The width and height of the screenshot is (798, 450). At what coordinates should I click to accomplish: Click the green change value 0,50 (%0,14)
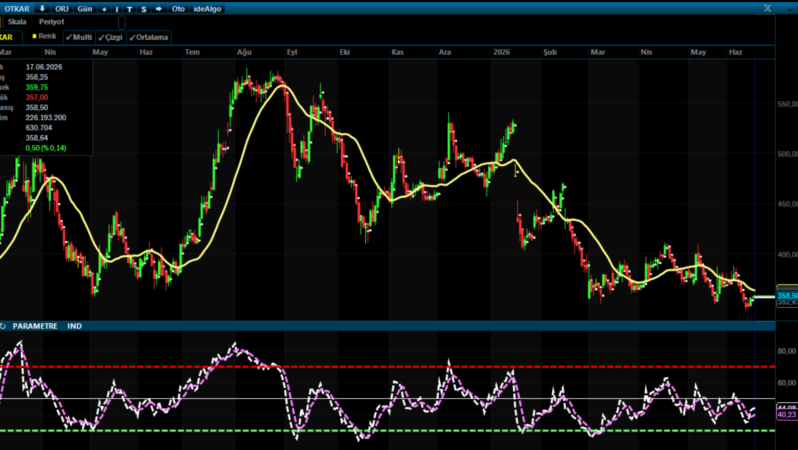(x=46, y=148)
